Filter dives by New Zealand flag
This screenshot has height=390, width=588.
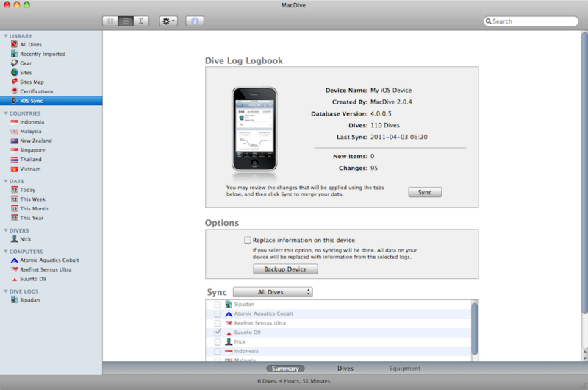click(x=14, y=141)
